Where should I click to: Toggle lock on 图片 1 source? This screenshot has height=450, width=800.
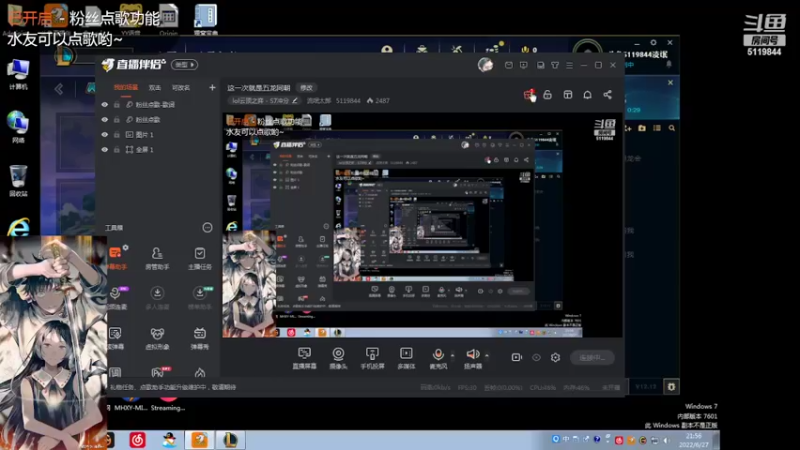(x=117, y=135)
